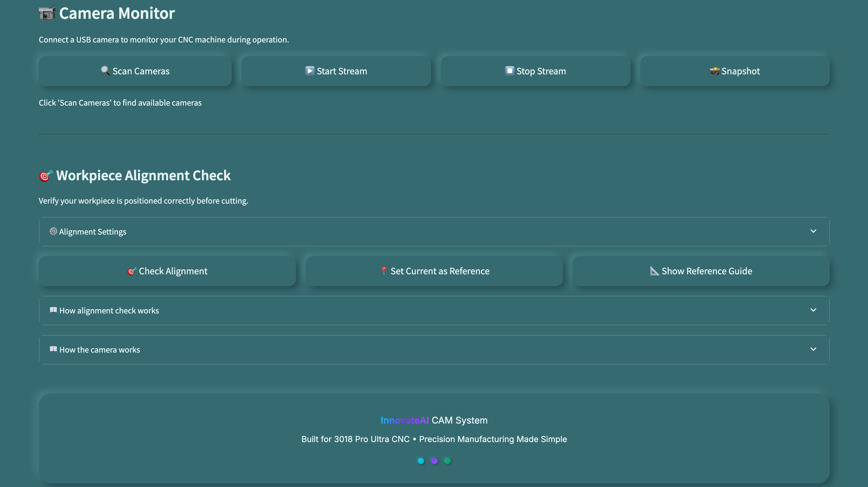Start the camera stream
Viewport: 868px width, 487px height.
tap(336, 71)
